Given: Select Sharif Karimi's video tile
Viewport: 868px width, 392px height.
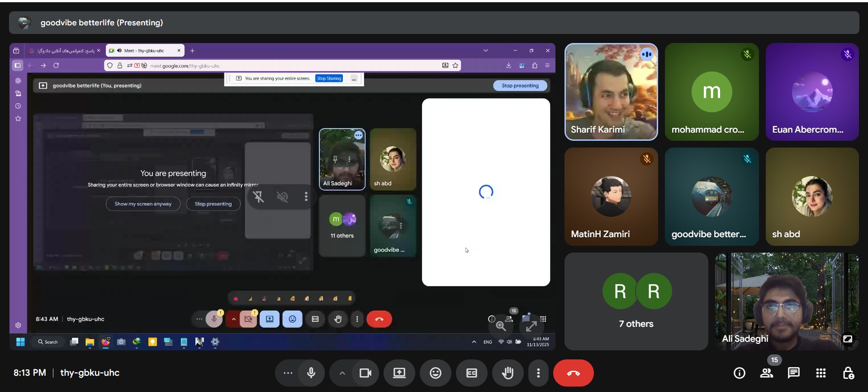Looking at the screenshot, I should coord(611,92).
